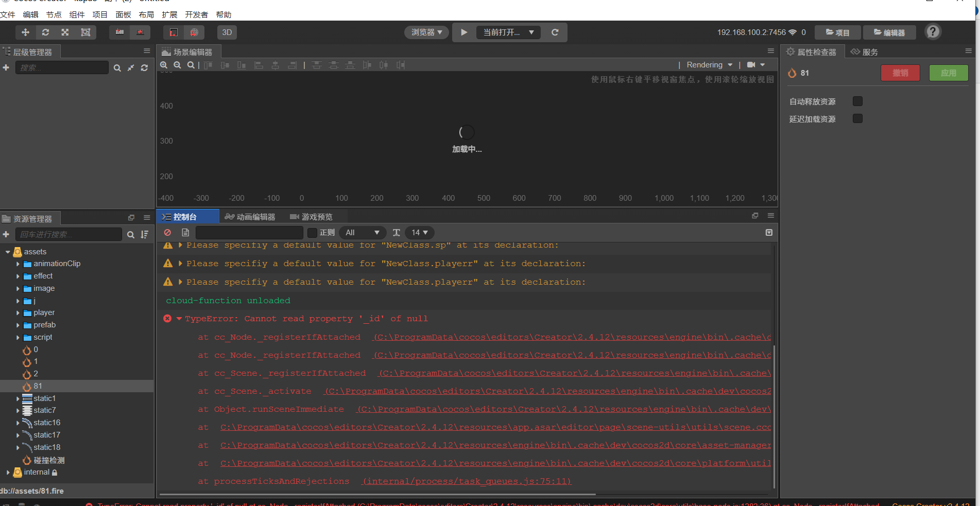Screen dimensions: 980x506
Task: Open the console log file icon
Action: (x=185, y=233)
